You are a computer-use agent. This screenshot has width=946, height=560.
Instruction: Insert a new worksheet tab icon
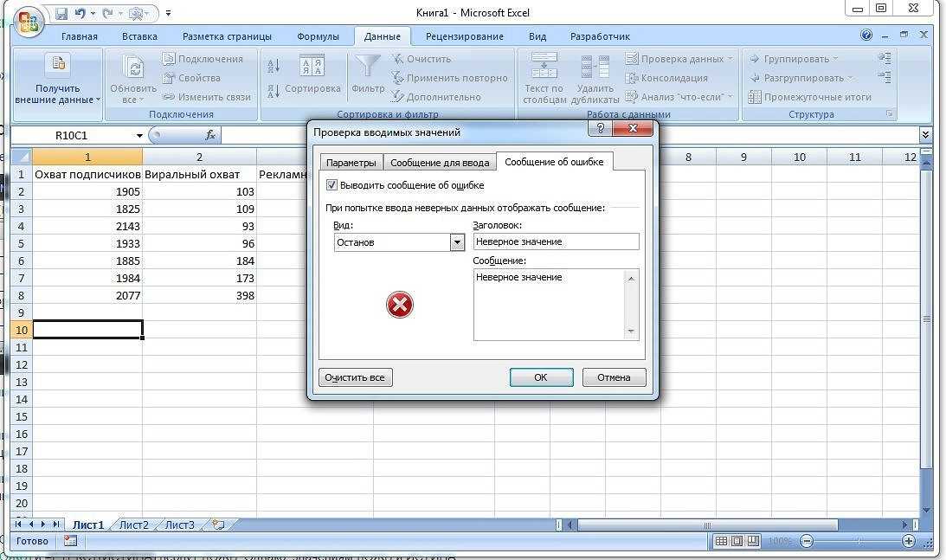click(218, 525)
